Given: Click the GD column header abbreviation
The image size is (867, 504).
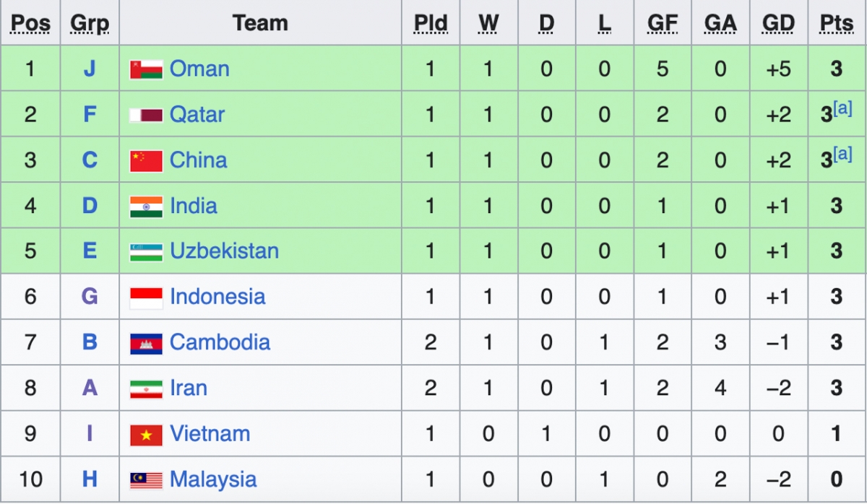Looking at the screenshot, I should pos(778,23).
